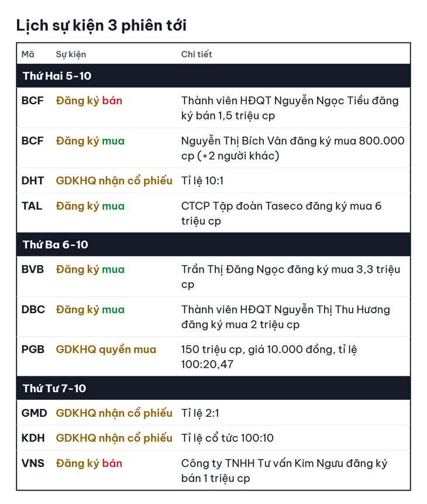This screenshot has height=504, width=427.
Task: Open the PGB stock code
Action: (x=33, y=349)
